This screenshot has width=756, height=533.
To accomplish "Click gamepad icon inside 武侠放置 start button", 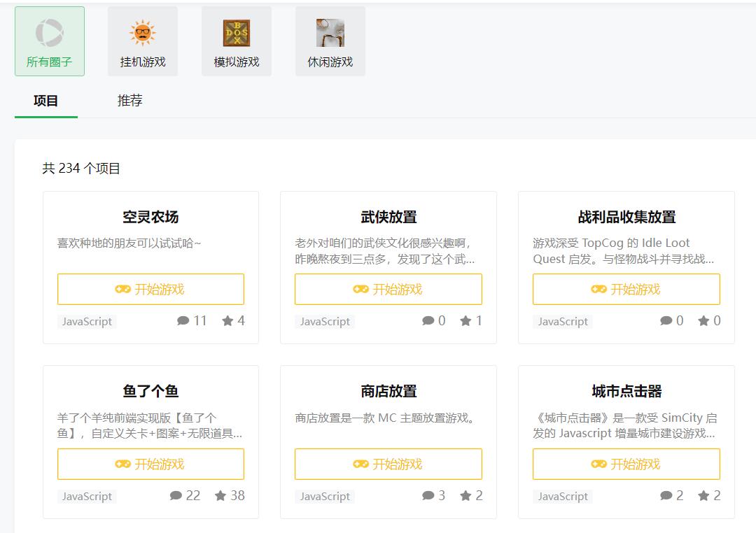I will [361, 289].
